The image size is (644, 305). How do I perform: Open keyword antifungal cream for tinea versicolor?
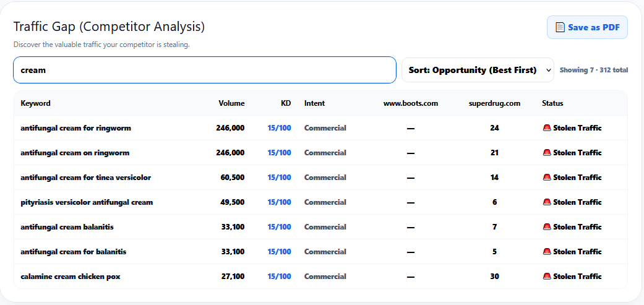86,178
